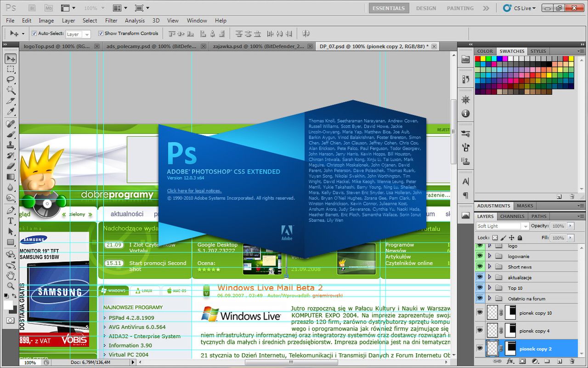Hide the aktualizacje layer group
The height and width of the screenshot is (368, 588).
[x=480, y=277]
